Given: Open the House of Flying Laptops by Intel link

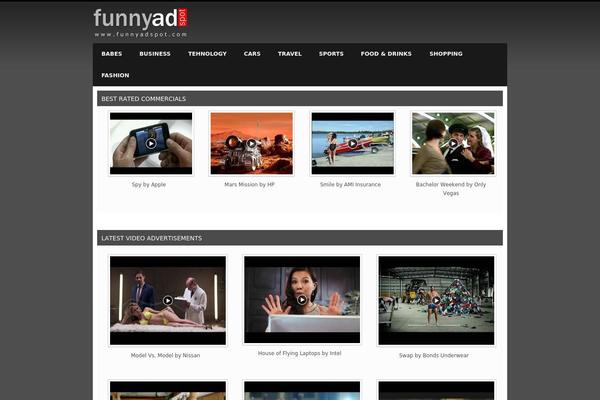Looking at the screenshot, I should pos(300,353).
